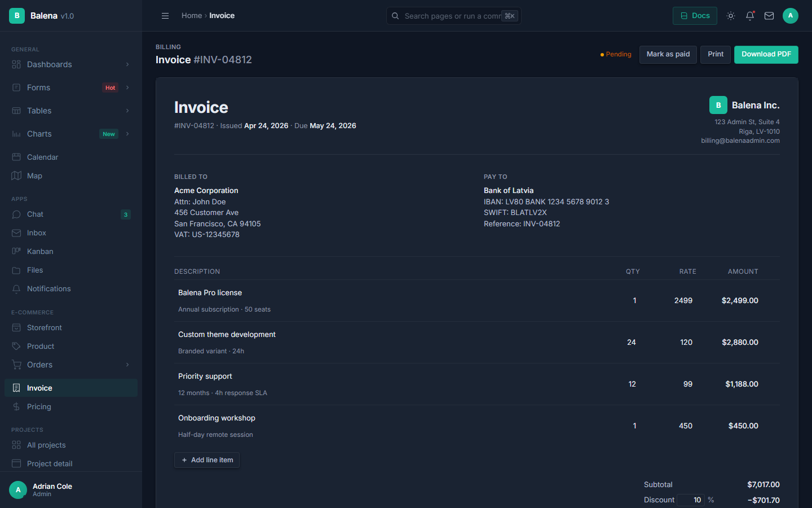Open Calendar from the sidebar

click(71, 157)
